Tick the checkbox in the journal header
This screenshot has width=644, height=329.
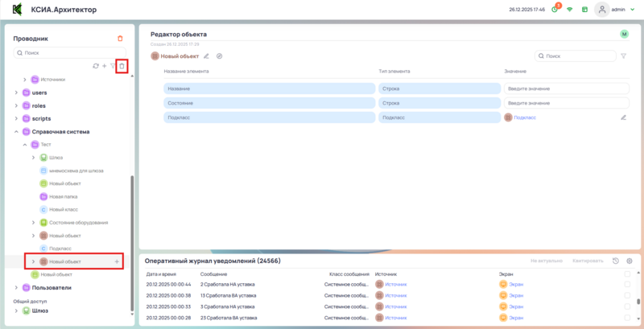pos(628,274)
